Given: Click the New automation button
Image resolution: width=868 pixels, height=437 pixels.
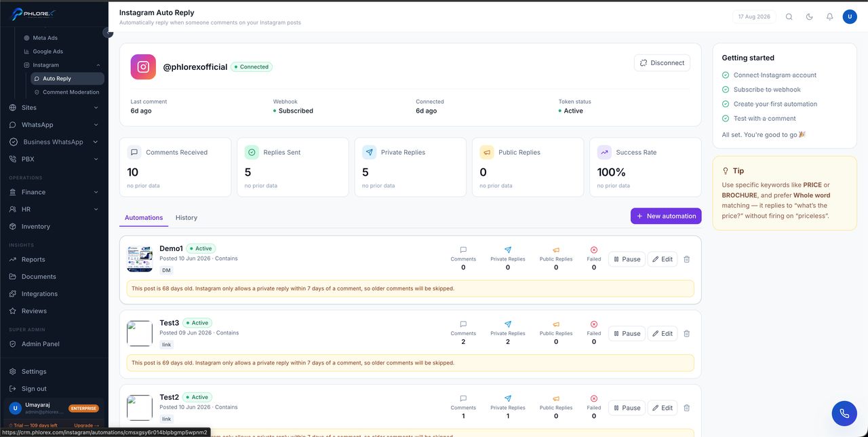Looking at the screenshot, I should 666,216.
